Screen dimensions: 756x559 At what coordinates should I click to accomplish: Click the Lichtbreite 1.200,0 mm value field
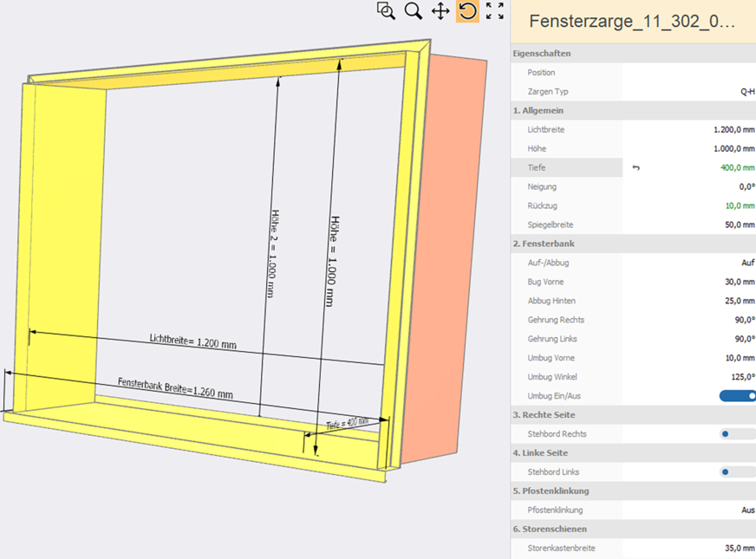[x=732, y=129]
